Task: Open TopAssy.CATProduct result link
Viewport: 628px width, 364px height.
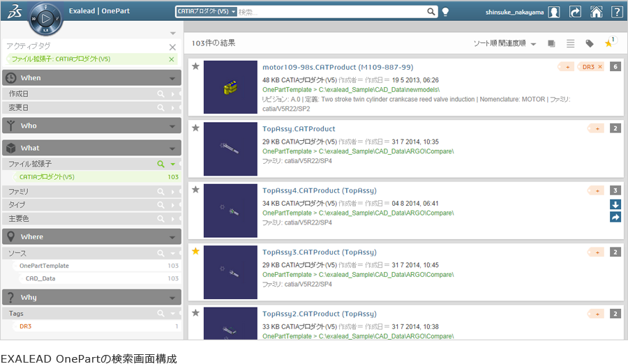Action: pos(299,129)
